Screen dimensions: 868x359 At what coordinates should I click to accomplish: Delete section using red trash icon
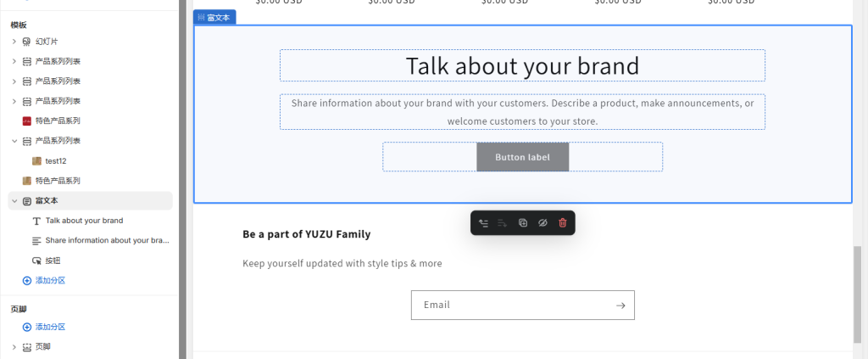pyautogui.click(x=562, y=222)
